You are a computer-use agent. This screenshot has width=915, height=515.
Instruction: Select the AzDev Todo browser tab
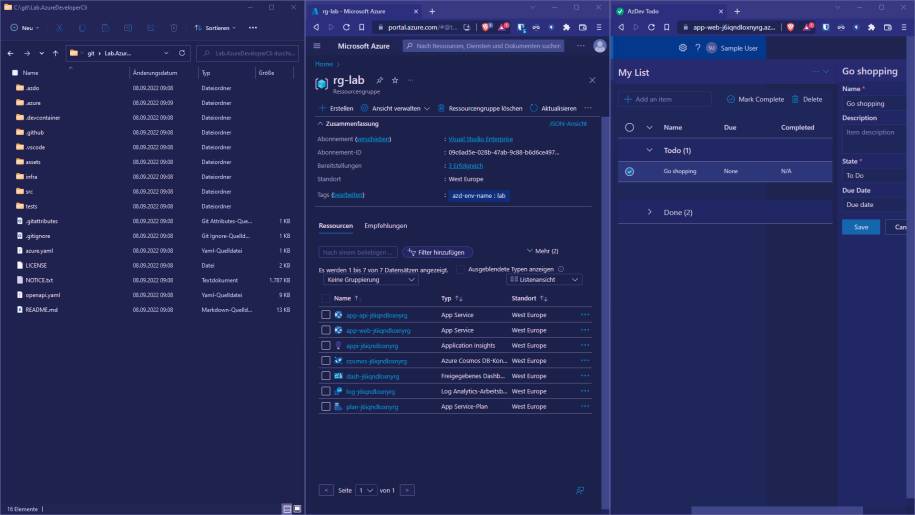669,11
